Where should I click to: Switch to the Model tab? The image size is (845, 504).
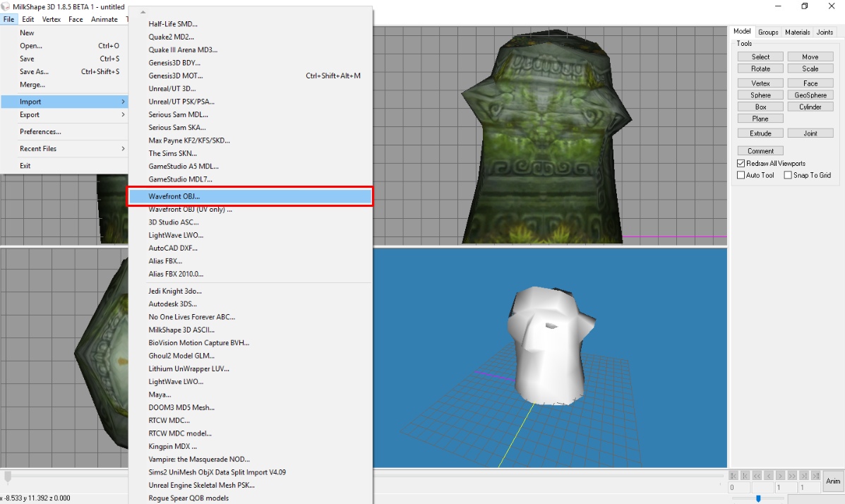742,32
